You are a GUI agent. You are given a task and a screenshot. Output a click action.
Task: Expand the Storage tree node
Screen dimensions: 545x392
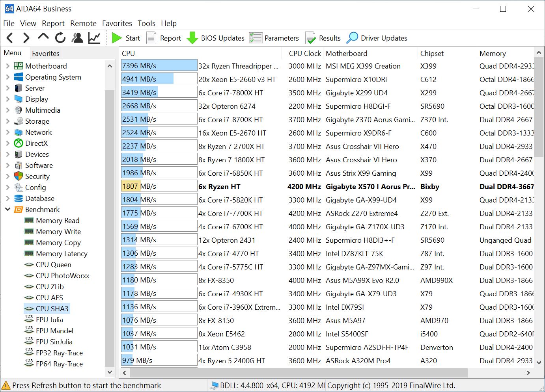point(7,121)
